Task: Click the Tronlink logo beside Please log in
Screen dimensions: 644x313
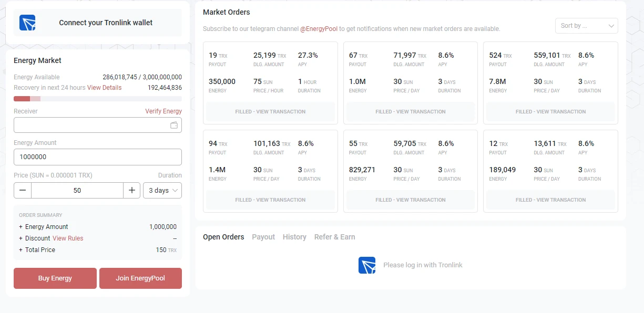Action: 367,265
